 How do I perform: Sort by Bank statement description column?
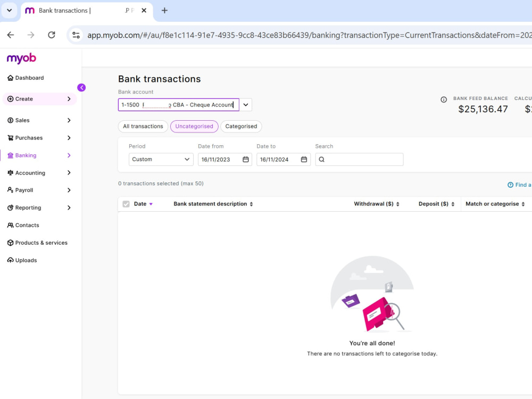213,204
